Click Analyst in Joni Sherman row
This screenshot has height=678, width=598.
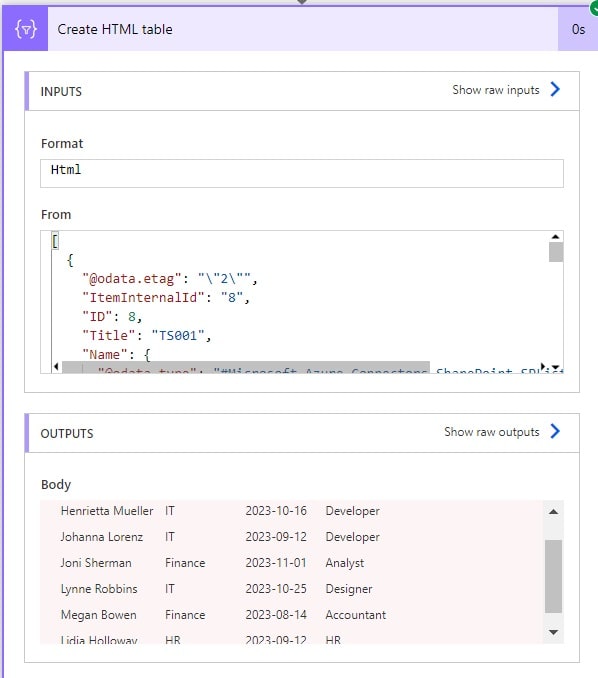pyautogui.click(x=345, y=563)
